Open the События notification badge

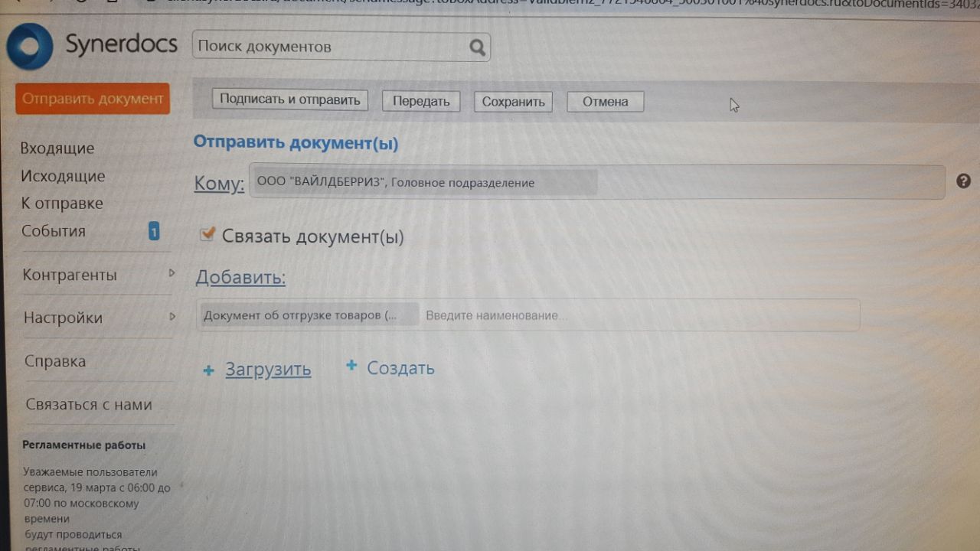[x=154, y=231]
